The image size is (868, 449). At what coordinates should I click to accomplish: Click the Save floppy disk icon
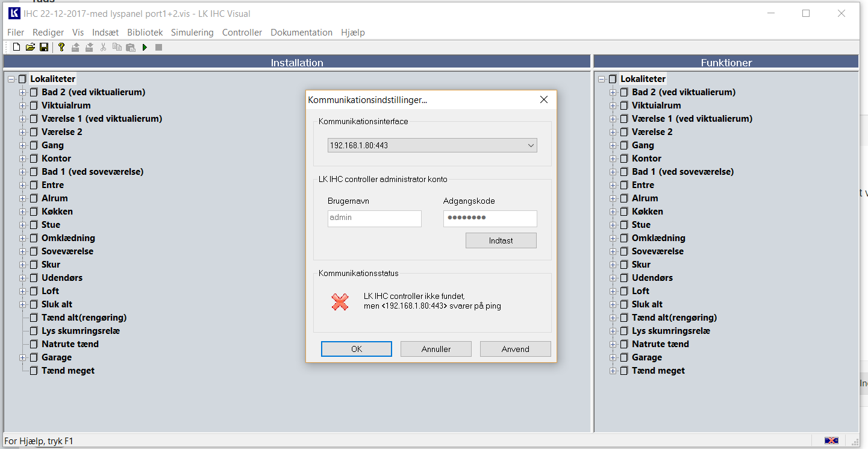(44, 47)
